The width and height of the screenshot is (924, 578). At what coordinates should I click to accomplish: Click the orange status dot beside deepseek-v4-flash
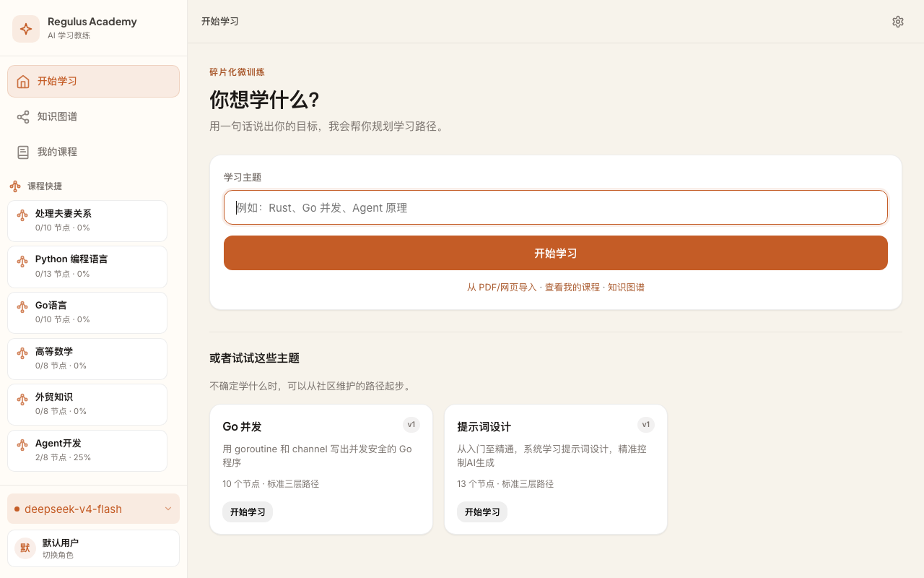point(17,509)
